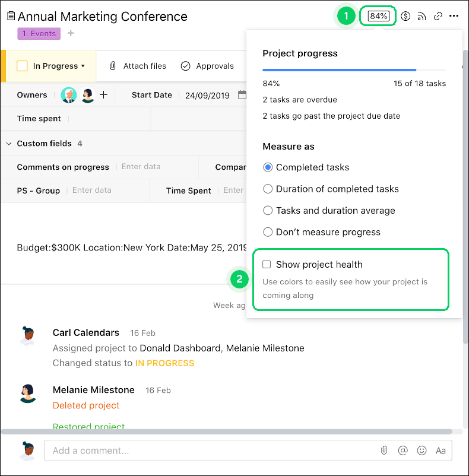Click the Project progress bar
The width and height of the screenshot is (469, 476).
pyautogui.click(x=354, y=70)
